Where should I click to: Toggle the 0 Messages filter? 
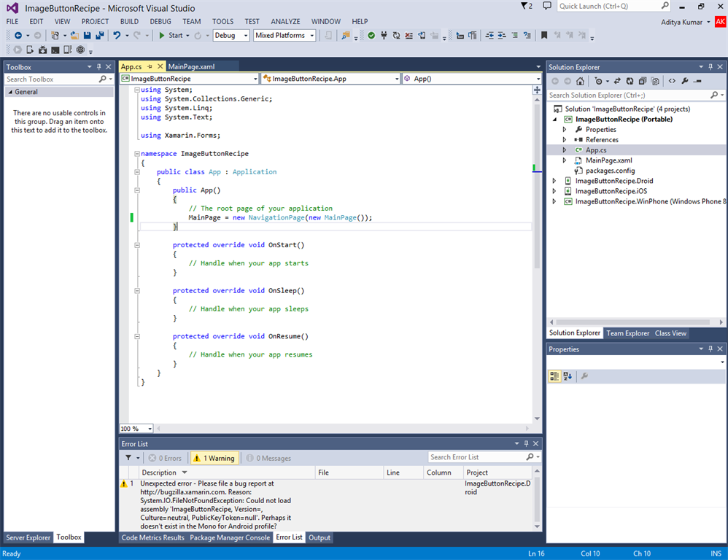click(269, 458)
